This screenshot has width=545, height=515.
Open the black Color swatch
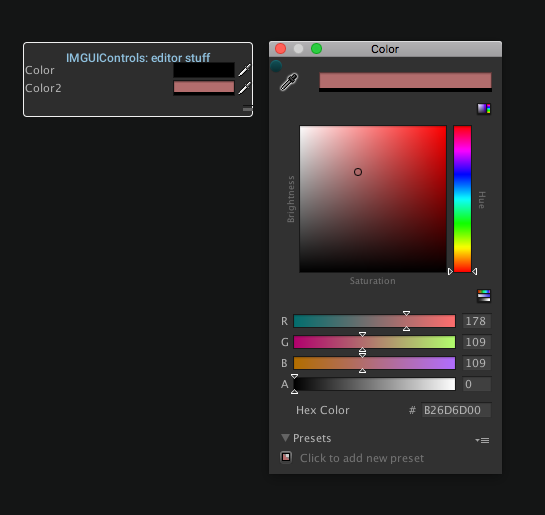pos(204,70)
